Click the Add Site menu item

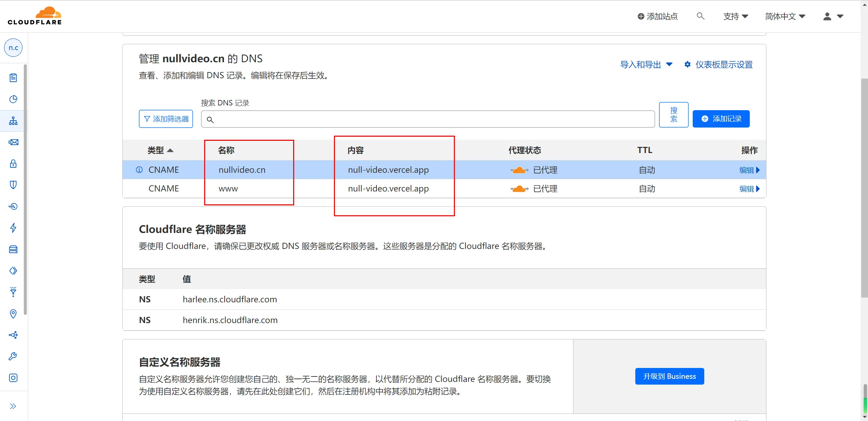click(657, 16)
